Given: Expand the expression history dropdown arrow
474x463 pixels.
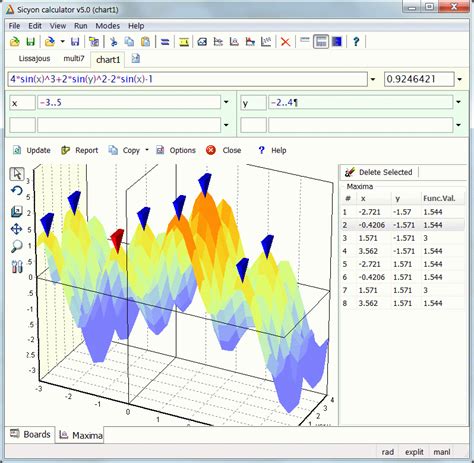Looking at the screenshot, I should 373,79.
